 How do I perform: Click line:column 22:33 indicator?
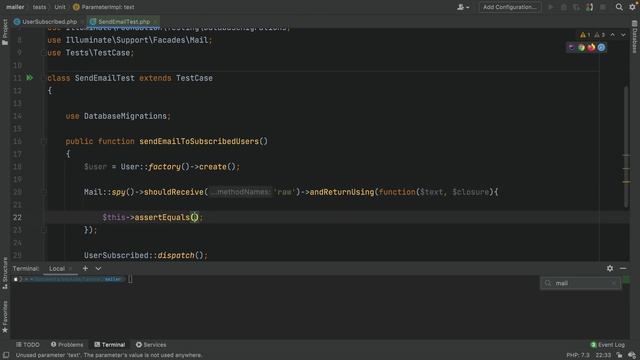tap(603, 355)
